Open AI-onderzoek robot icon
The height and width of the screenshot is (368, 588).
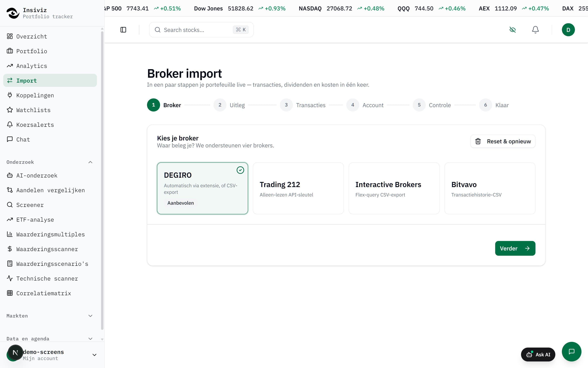pos(10,175)
